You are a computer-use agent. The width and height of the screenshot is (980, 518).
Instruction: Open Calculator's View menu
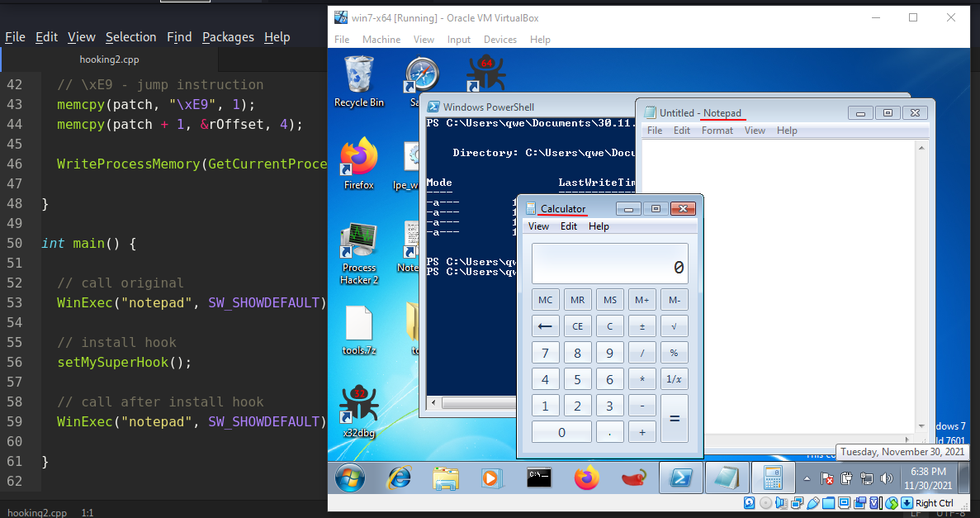tap(539, 226)
